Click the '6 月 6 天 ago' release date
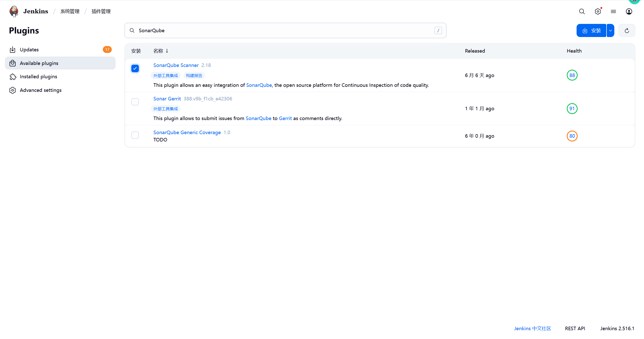644x339 pixels. (479, 75)
